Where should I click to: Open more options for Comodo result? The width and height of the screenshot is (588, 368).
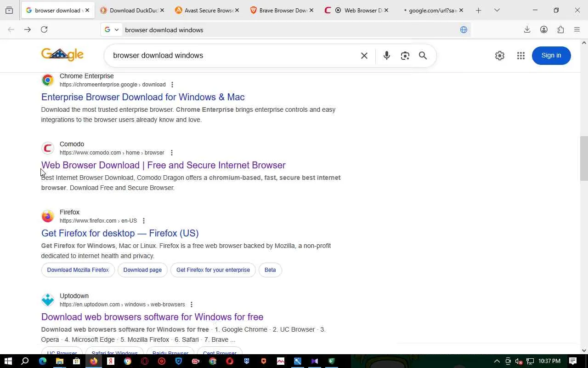(171, 153)
